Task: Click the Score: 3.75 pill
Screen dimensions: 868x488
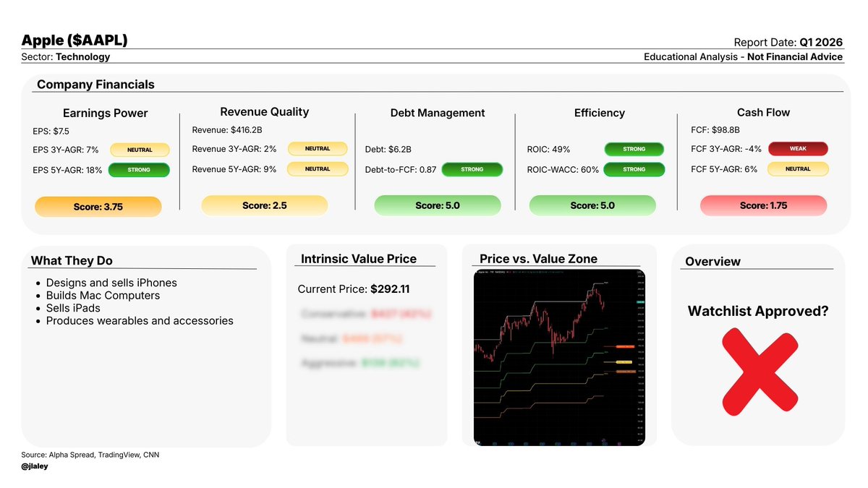Action: coord(98,207)
